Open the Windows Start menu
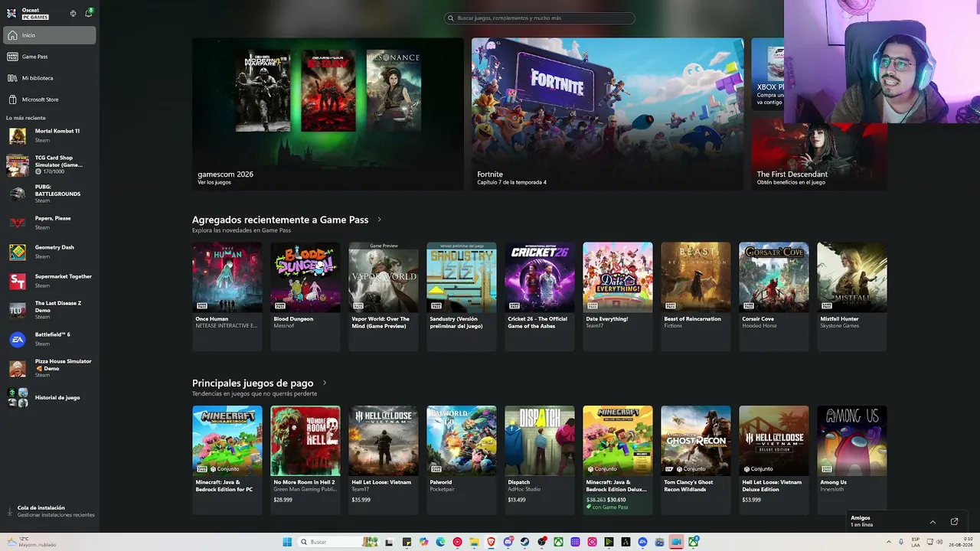This screenshot has width=980, height=551. click(x=287, y=542)
